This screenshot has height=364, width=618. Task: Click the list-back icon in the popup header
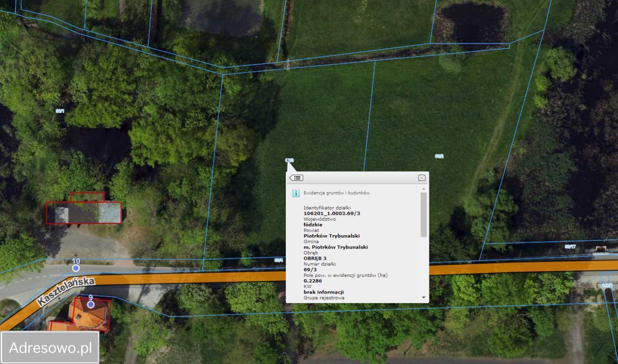(x=296, y=178)
